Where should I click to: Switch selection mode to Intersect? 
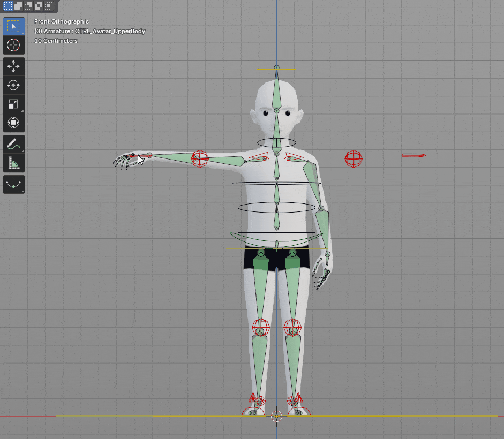(49, 6)
